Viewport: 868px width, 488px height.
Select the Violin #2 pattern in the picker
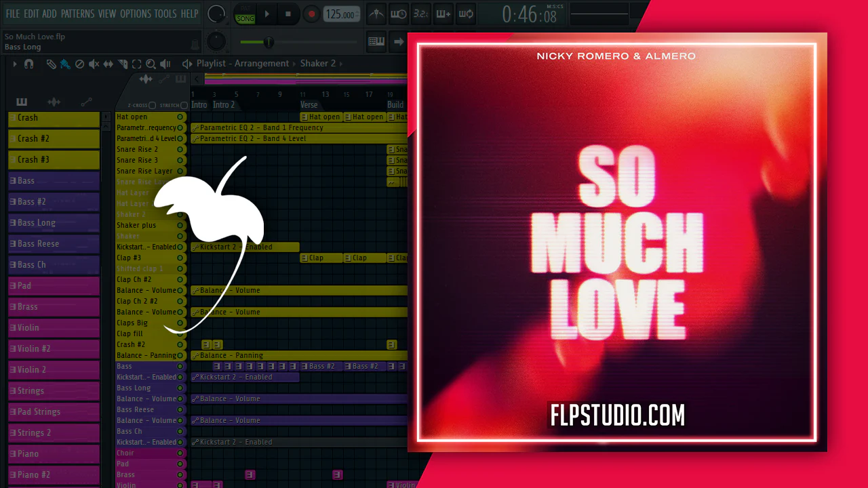[x=54, y=348]
